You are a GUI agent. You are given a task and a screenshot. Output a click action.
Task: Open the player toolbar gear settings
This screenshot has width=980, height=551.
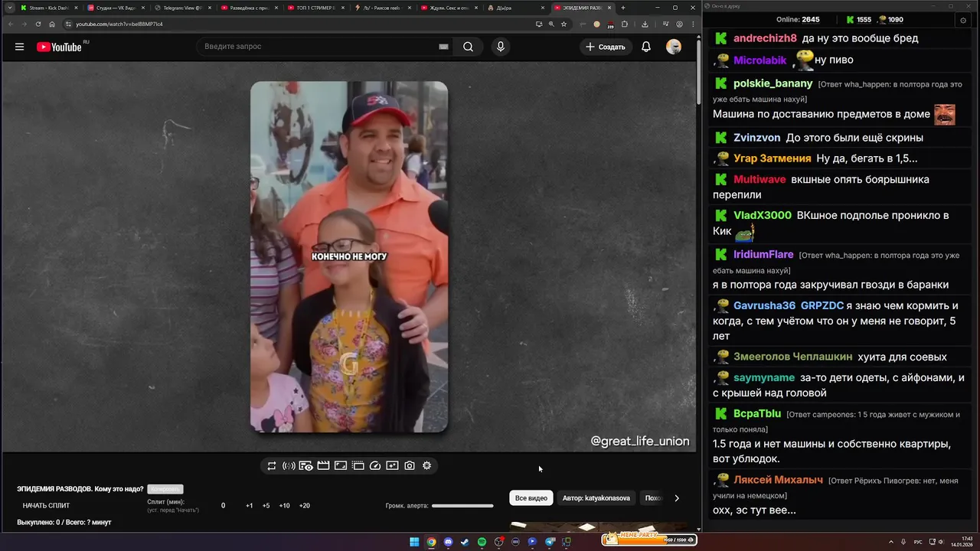426,465
